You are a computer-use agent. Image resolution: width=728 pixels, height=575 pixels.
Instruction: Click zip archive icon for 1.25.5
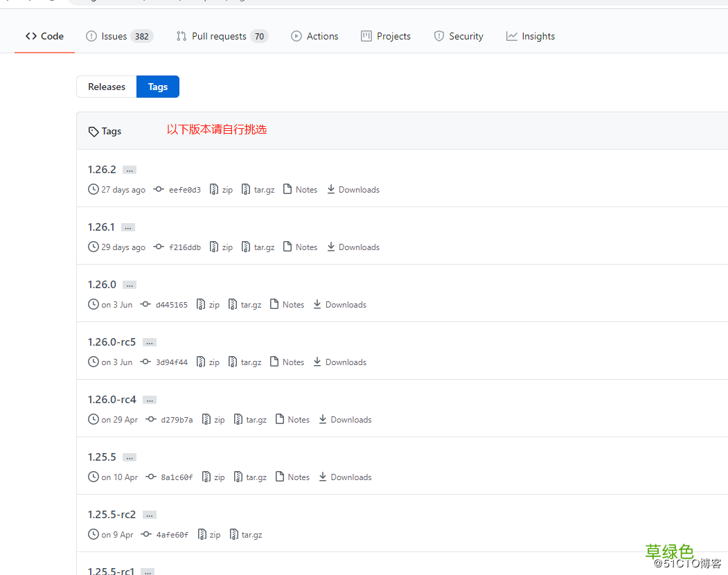(206, 477)
